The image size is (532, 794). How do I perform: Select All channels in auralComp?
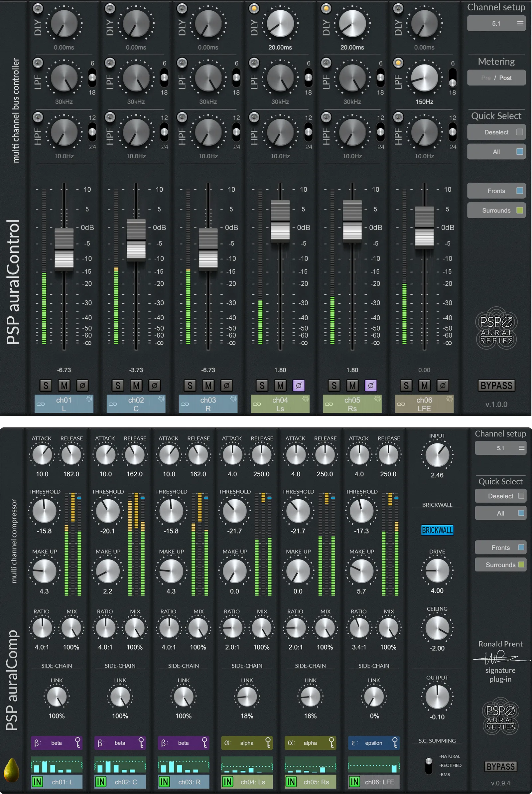point(500,513)
